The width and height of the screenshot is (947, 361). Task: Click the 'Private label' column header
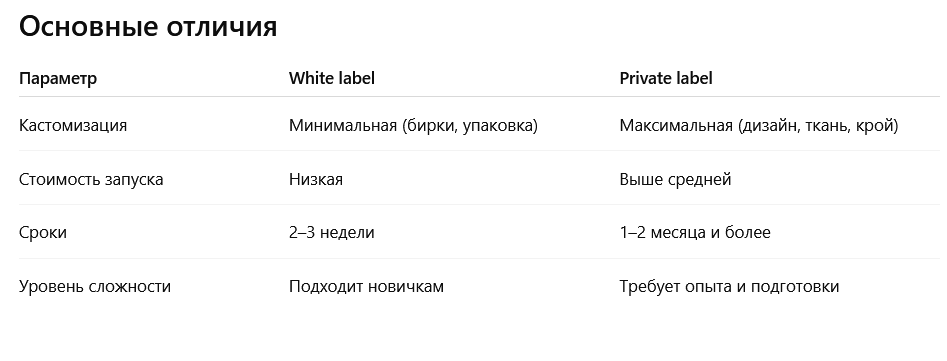tap(666, 78)
